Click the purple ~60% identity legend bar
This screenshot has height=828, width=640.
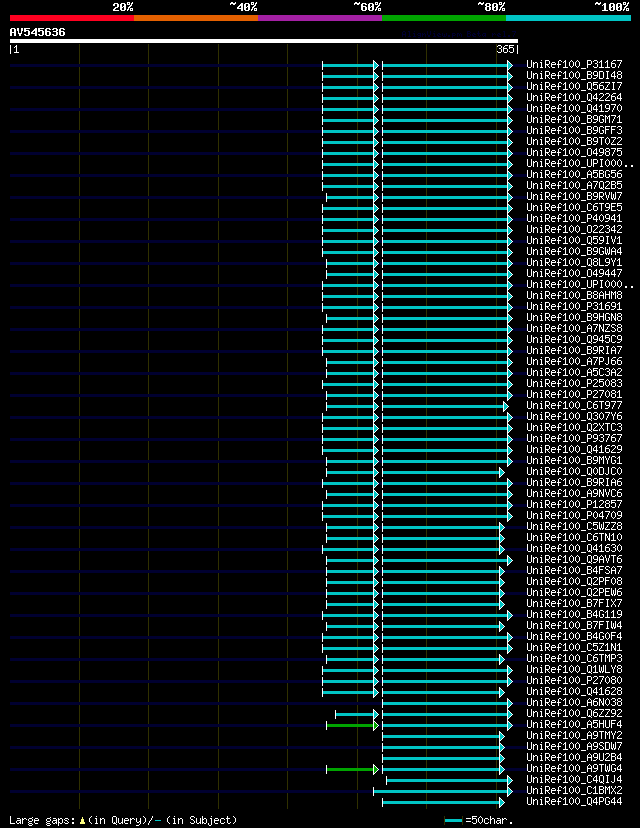320,18
